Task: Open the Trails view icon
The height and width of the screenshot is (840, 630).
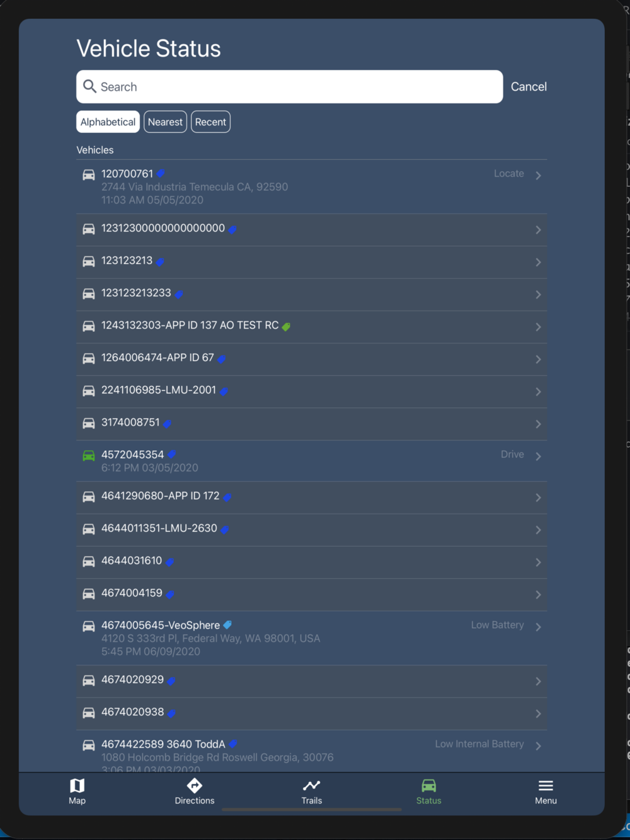Action: tap(311, 785)
